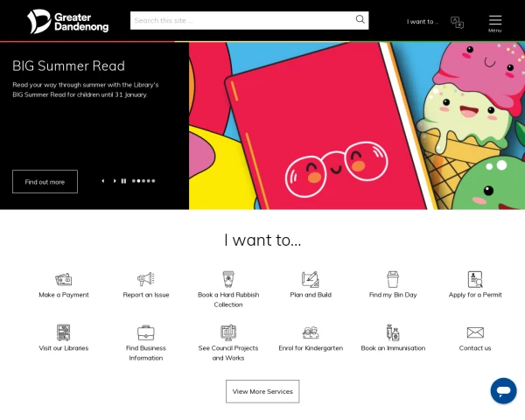The height and width of the screenshot is (420, 525).
Task: Advance to the next carousel slide
Action: pyautogui.click(x=115, y=181)
